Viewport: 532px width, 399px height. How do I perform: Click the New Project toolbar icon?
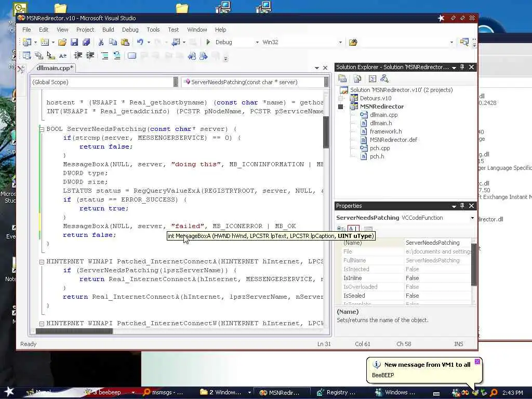[x=27, y=42]
